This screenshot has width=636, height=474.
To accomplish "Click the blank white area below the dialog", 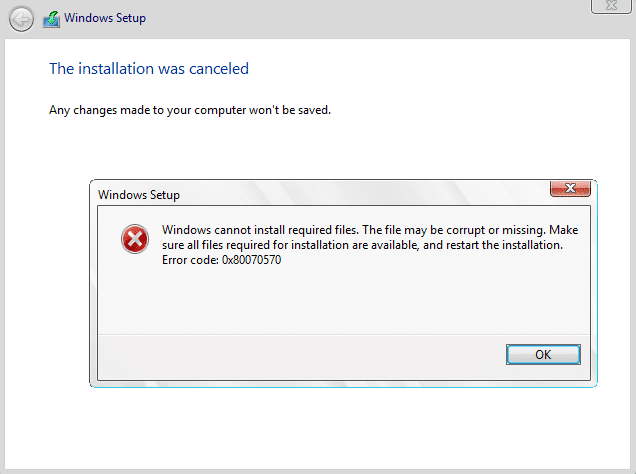I will coord(317,428).
